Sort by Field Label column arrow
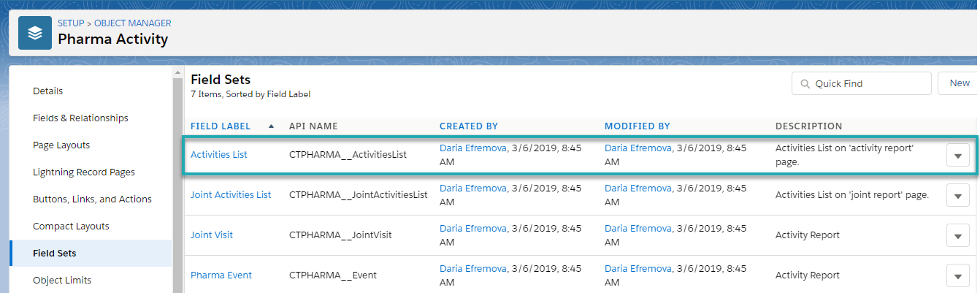980x293 pixels. 272,126
